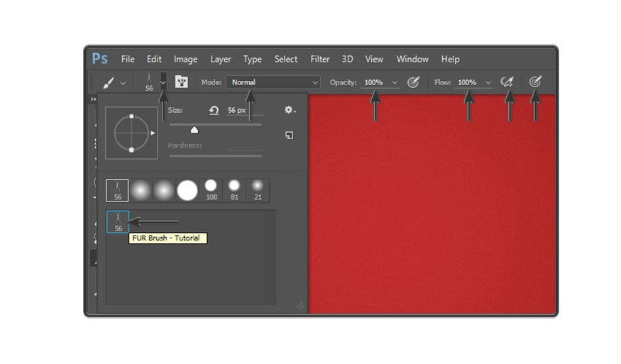Image resolution: width=621 pixels, height=364 pixels.
Task: Expand the Flow slider dropdown arrow
Action: tap(488, 82)
